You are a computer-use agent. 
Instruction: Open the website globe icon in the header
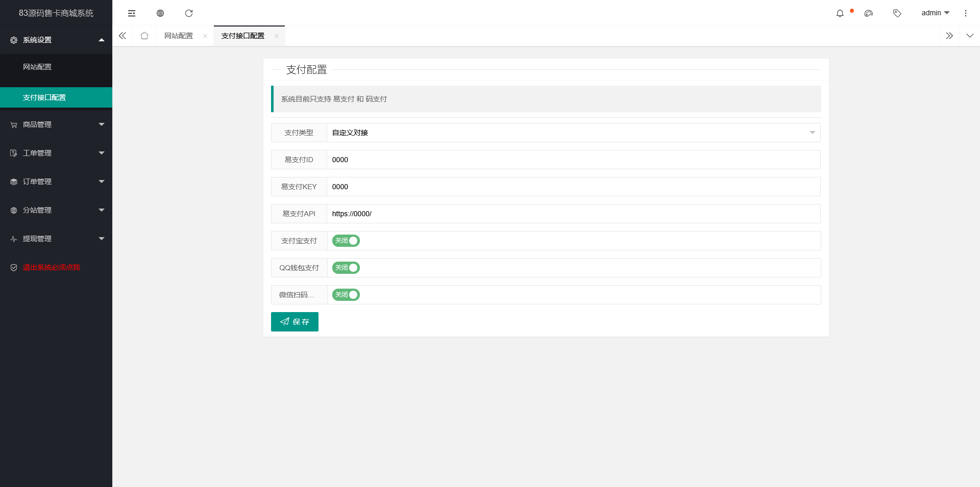coord(160,13)
